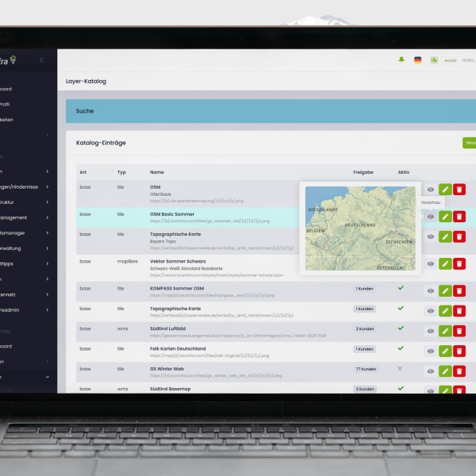Delete the Vektor Sommer Schwarz entry

pos(459,264)
